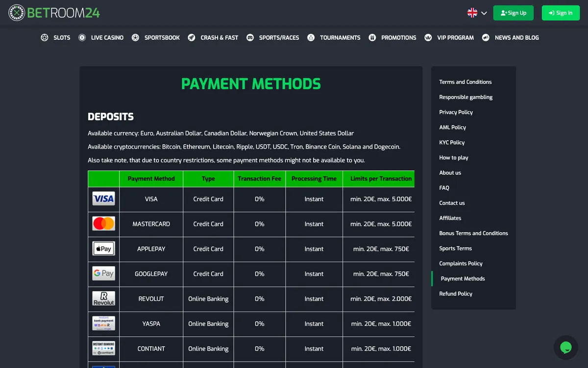Click the Live Casino icon

click(82, 38)
